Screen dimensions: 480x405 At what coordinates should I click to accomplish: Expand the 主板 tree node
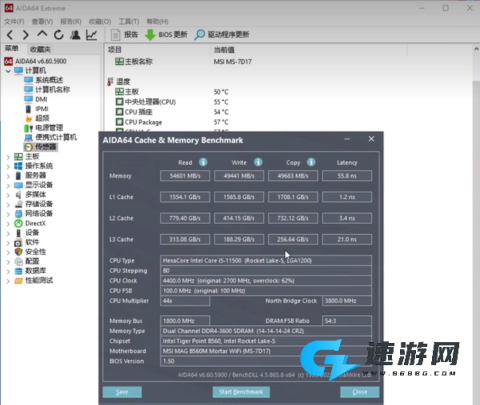point(8,157)
